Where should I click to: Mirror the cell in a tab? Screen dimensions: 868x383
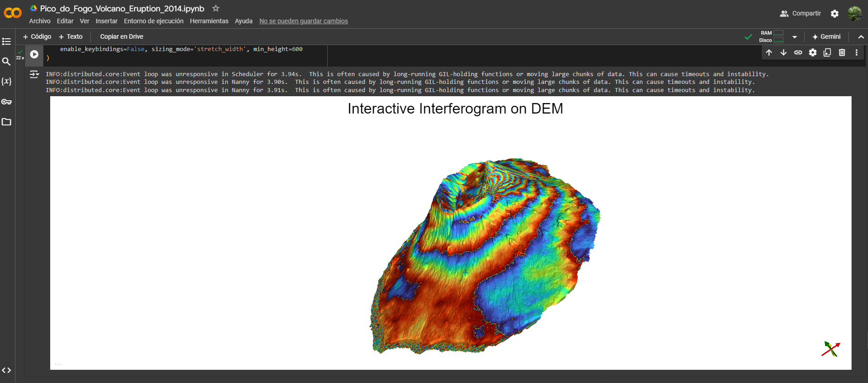pyautogui.click(x=827, y=52)
